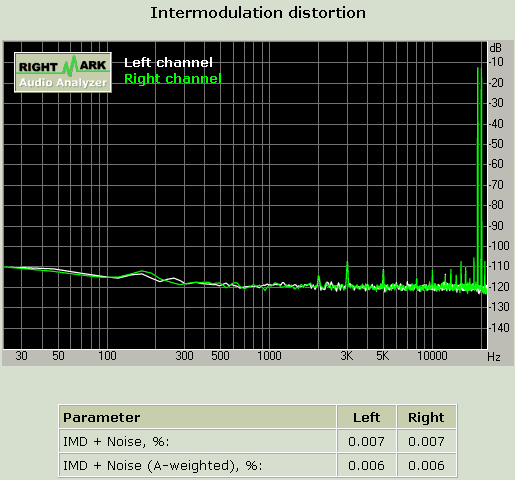Screen dimensions: 515x480
Task: Click the tall green peak near 19 kHz
Action: point(479,177)
